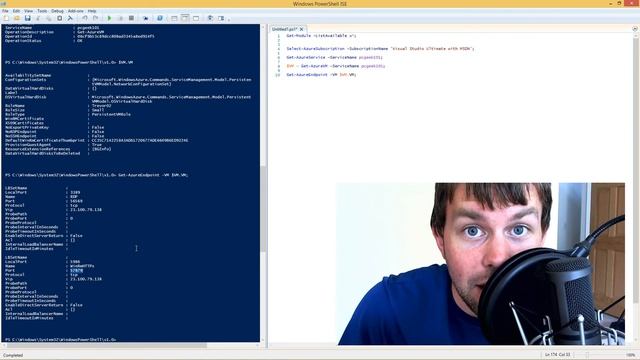The image size is (640, 360).
Task: Launch PowerShell.exe with the blue console icon
Action: point(160,18)
